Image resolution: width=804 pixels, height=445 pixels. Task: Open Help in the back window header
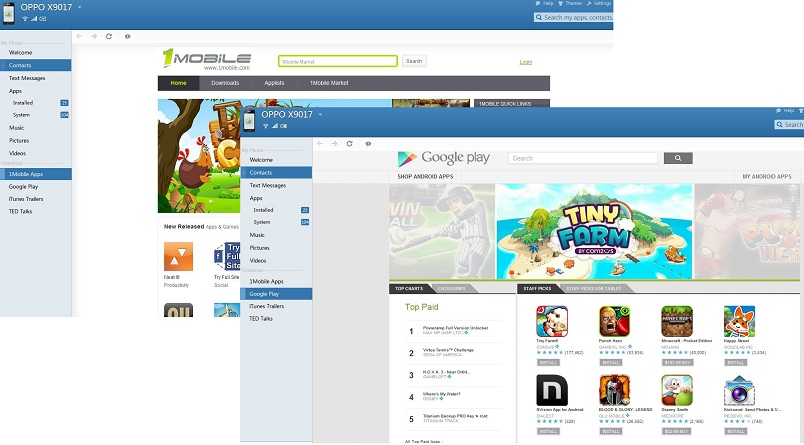tap(545, 3)
